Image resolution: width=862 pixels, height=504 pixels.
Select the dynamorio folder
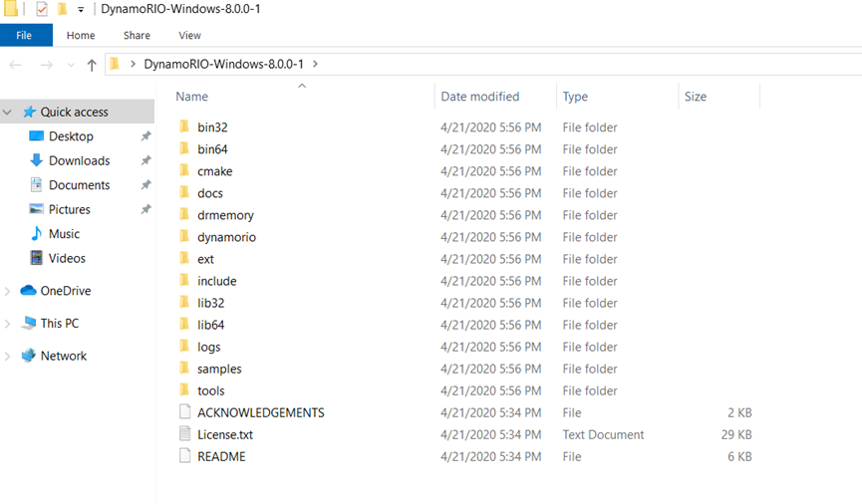point(226,237)
